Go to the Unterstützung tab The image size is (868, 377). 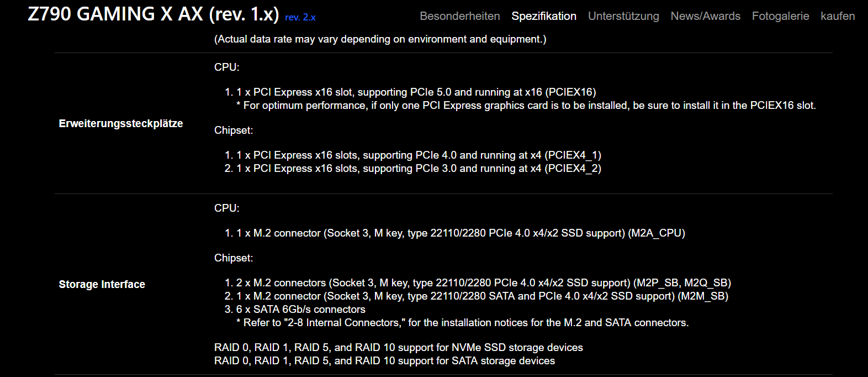tap(623, 16)
